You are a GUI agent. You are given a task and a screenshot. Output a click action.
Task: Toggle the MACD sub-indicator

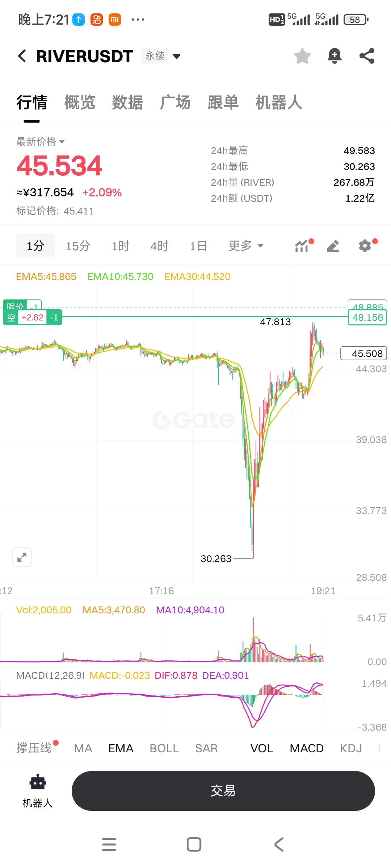(307, 748)
